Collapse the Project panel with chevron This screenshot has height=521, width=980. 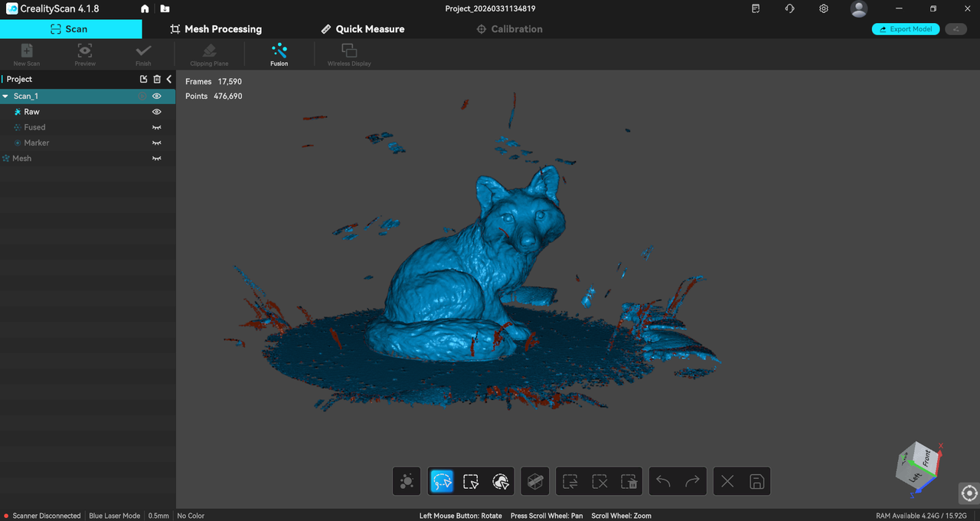pos(169,79)
